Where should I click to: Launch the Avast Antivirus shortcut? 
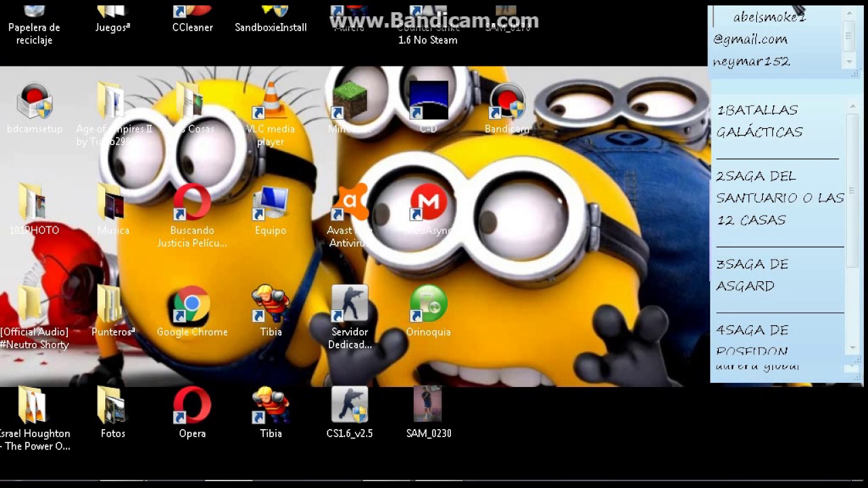[350, 217]
